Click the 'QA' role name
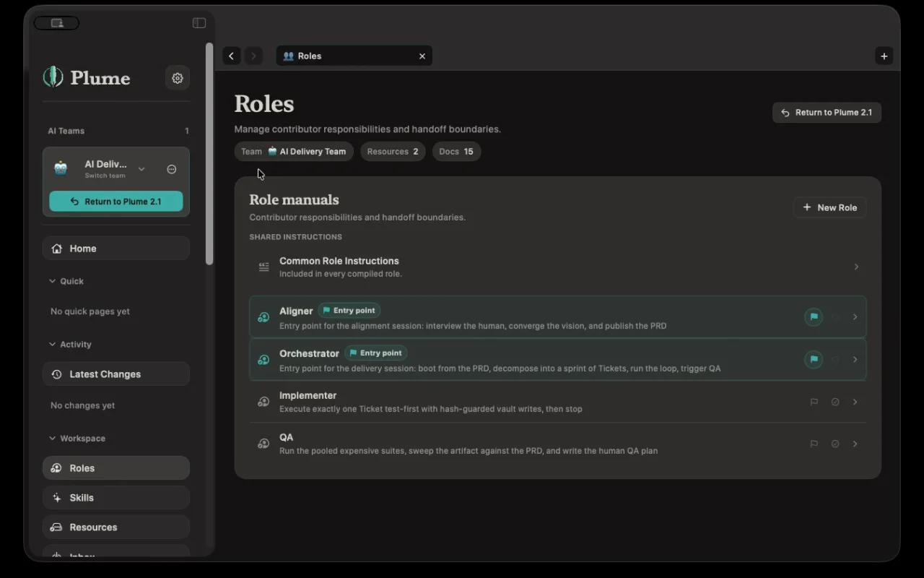Screen dimensions: 924x578 coord(287,438)
